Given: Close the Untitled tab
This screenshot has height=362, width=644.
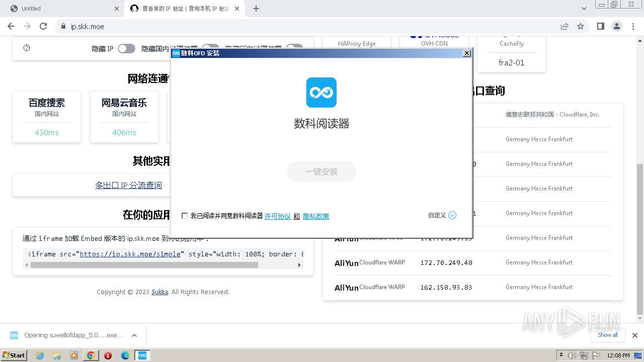Looking at the screenshot, I should click(x=117, y=9).
